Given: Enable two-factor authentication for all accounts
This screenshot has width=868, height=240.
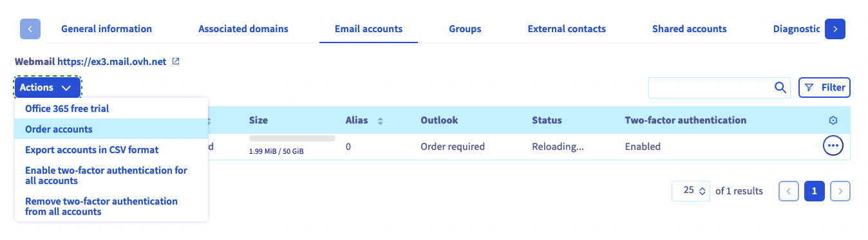Looking at the screenshot, I should pos(111,176).
